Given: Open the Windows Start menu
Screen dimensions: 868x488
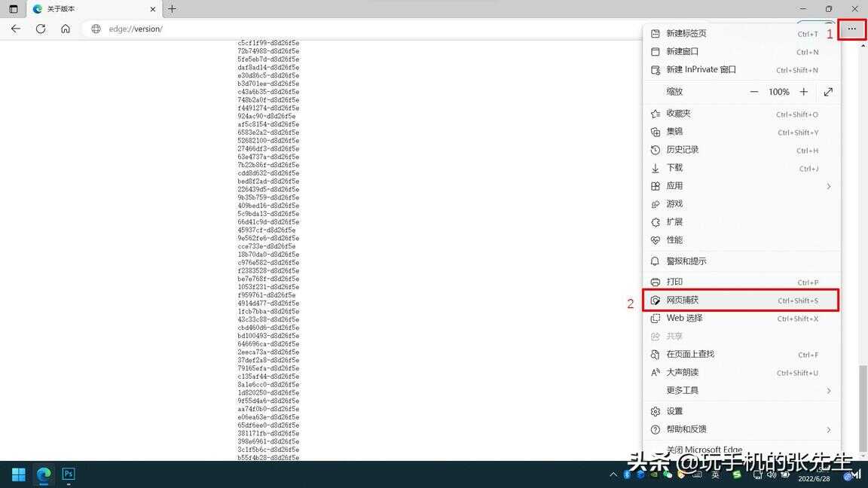Looking at the screenshot, I should [x=18, y=474].
